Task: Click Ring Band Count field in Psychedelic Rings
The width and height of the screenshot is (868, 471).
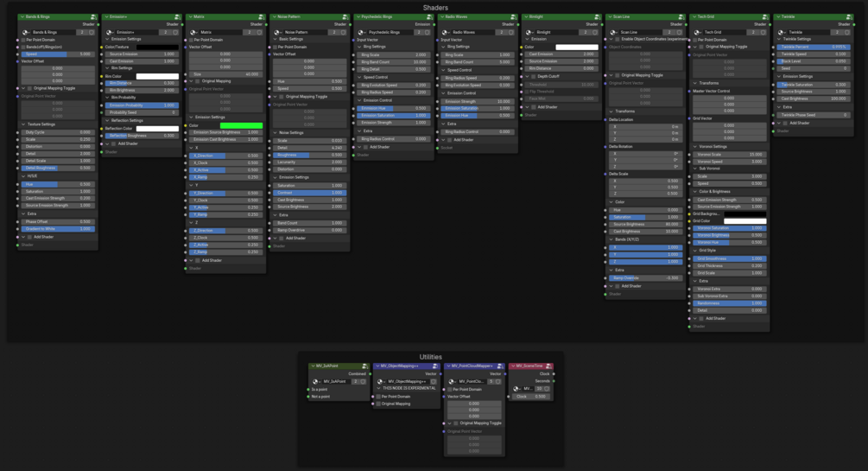Action: tap(394, 62)
